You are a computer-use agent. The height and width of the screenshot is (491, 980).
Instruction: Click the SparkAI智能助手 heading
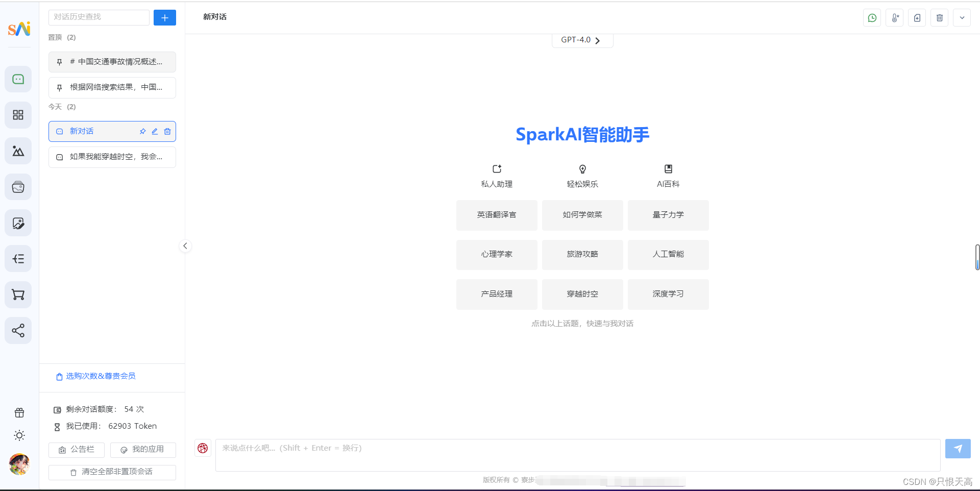pyautogui.click(x=582, y=135)
